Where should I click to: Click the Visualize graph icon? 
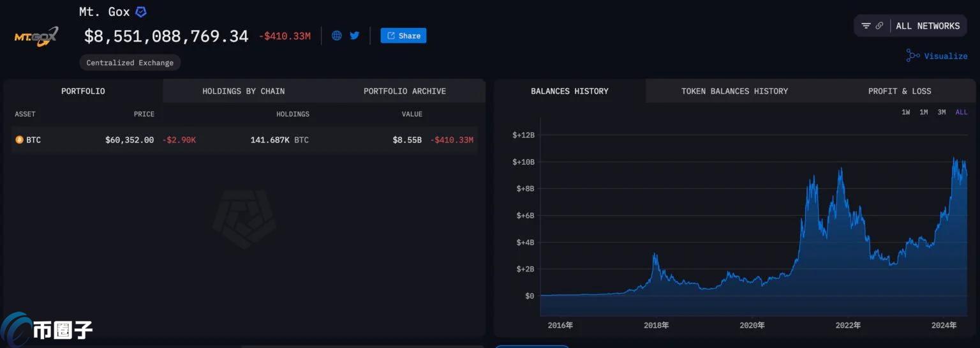click(x=913, y=56)
